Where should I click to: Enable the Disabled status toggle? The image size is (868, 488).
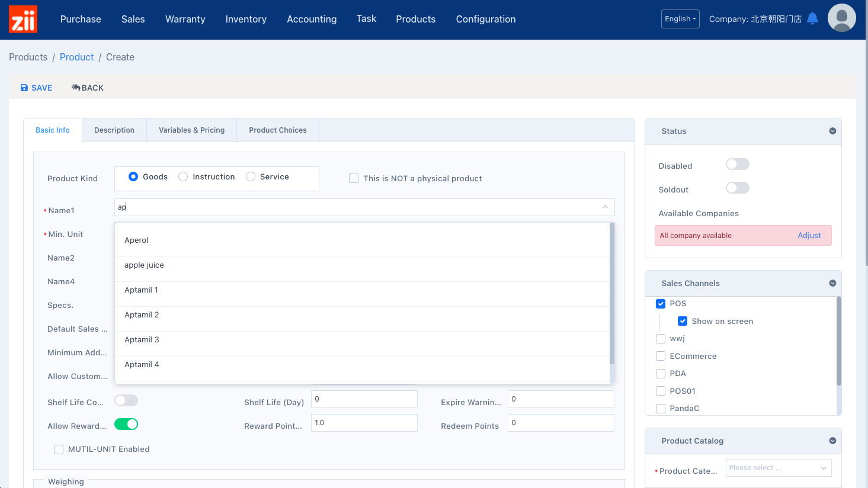click(737, 165)
